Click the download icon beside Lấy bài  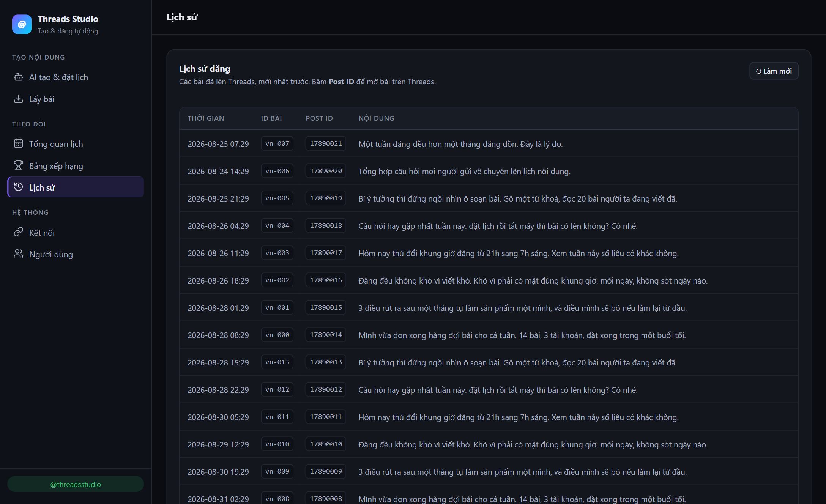pyautogui.click(x=18, y=99)
